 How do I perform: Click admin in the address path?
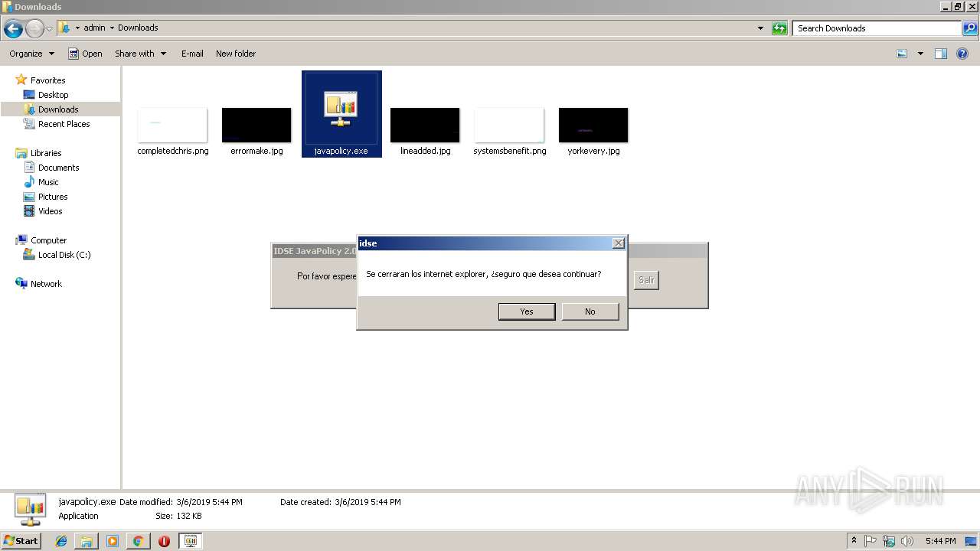tap(94, 28)
